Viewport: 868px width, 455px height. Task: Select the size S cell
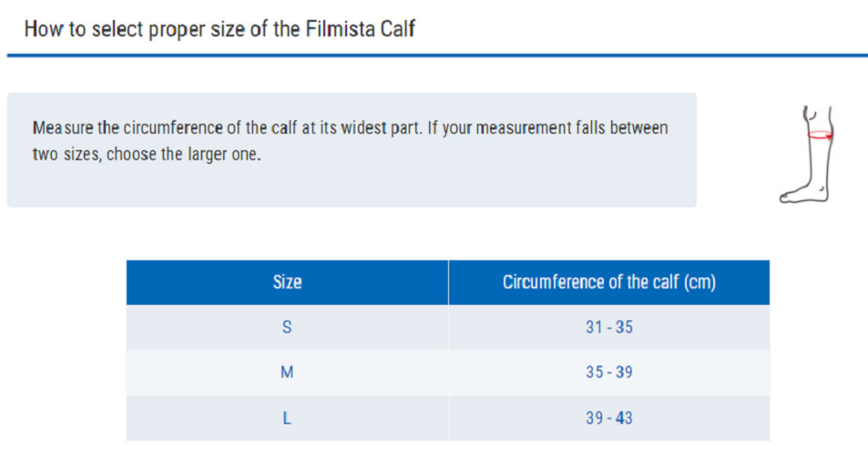[287, 328]
